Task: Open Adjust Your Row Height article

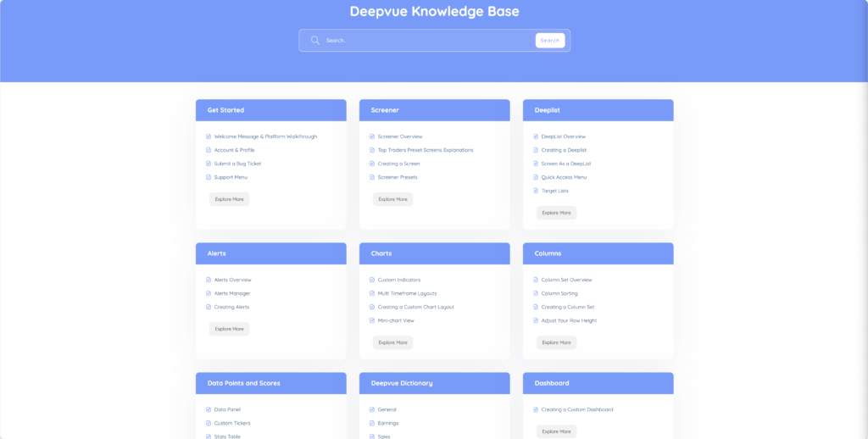Action: (x=569, y=320)
